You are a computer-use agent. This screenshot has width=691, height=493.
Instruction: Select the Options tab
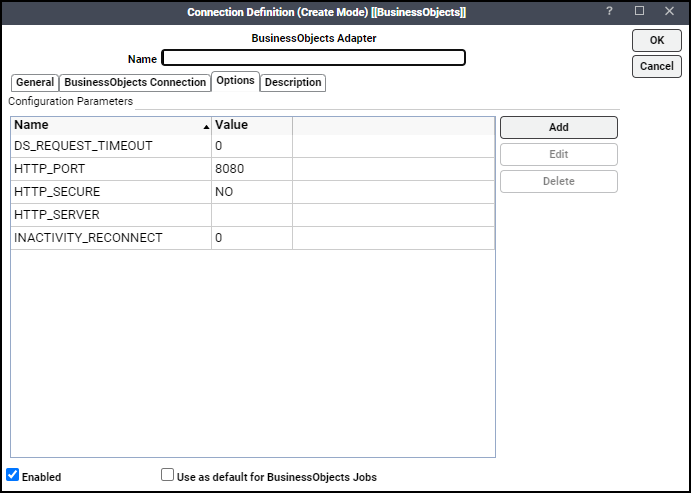point(235,81)
